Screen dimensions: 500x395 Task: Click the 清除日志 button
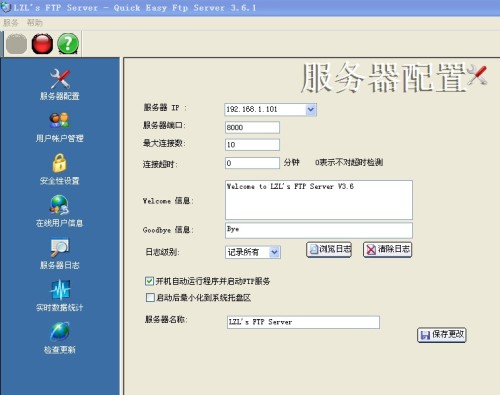coord(387,249)
